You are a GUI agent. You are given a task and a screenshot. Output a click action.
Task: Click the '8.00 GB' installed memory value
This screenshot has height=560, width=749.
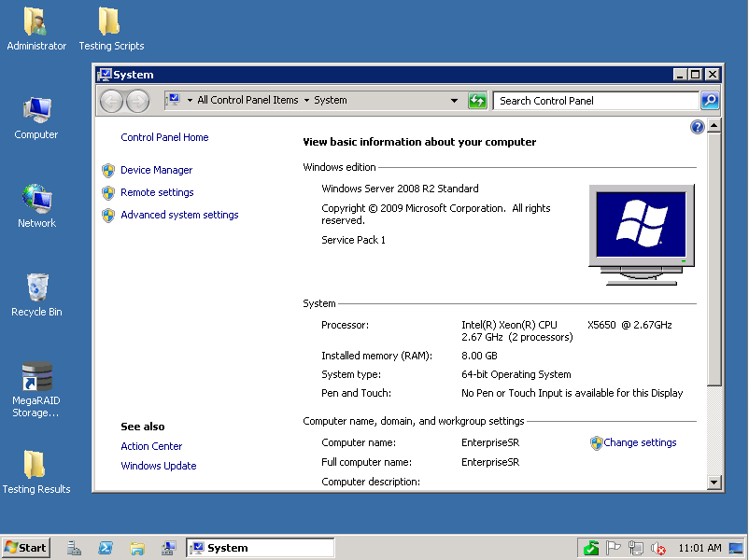point(479,356)
